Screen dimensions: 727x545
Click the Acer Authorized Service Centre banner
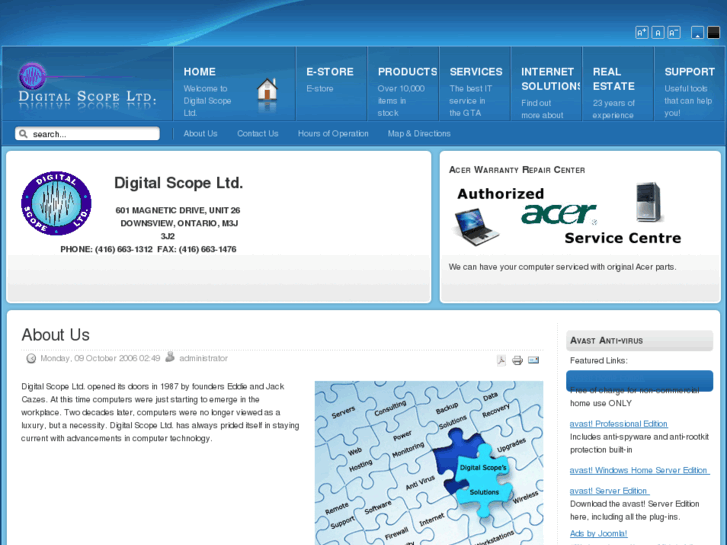[x=568, y=215]
